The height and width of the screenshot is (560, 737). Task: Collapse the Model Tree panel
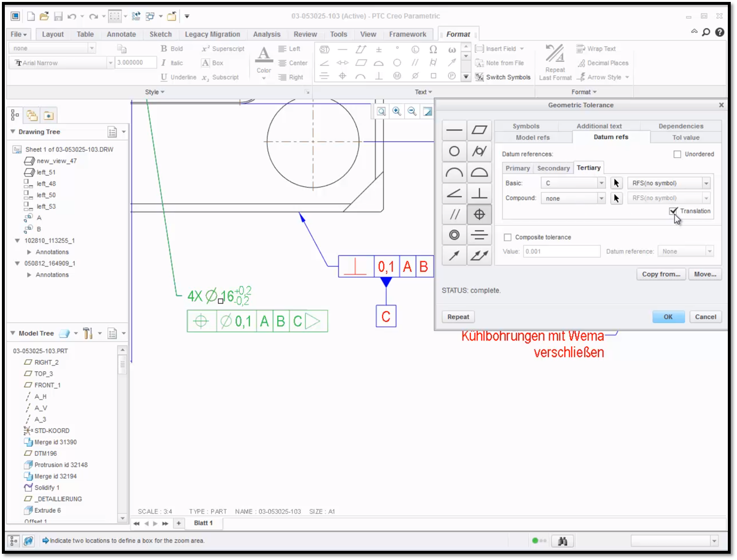click(13, 333)
